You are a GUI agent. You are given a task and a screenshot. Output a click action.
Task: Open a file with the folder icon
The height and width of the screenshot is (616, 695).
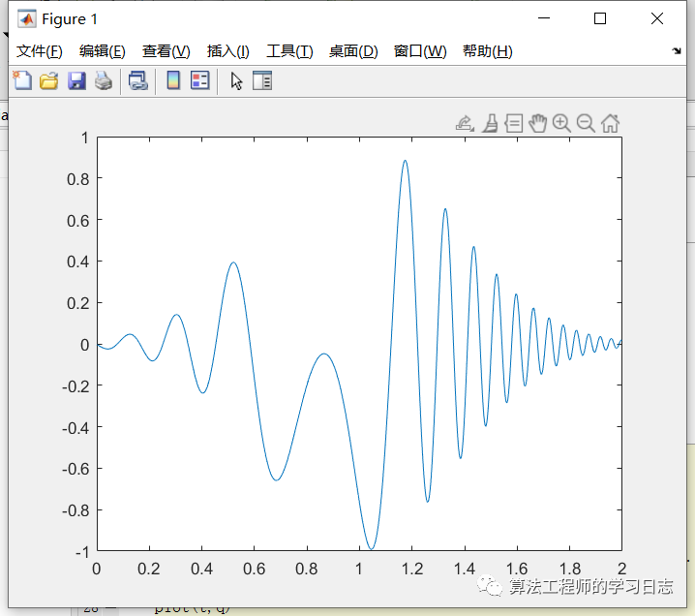point(48,80)
